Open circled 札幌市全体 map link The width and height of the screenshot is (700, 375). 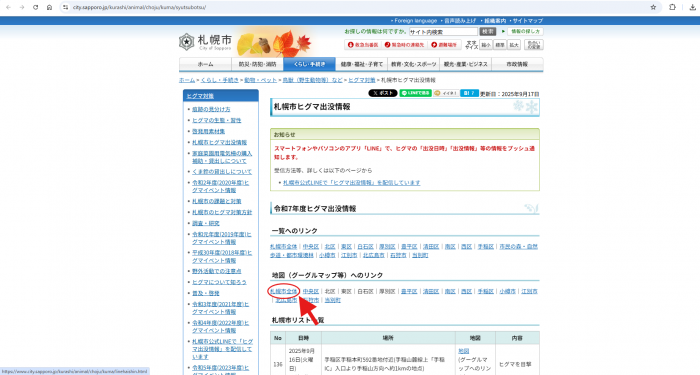283,291
